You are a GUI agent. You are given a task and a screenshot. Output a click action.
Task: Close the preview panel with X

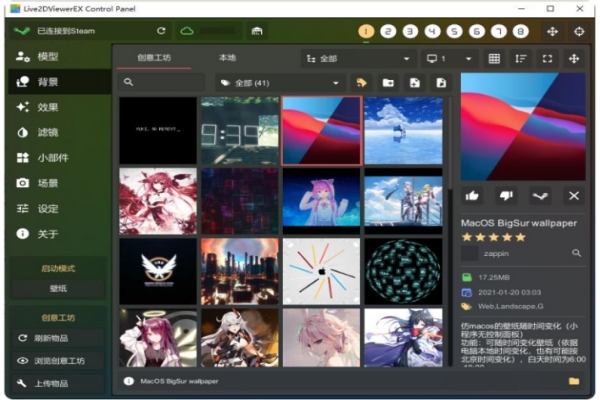coord(574,196)
